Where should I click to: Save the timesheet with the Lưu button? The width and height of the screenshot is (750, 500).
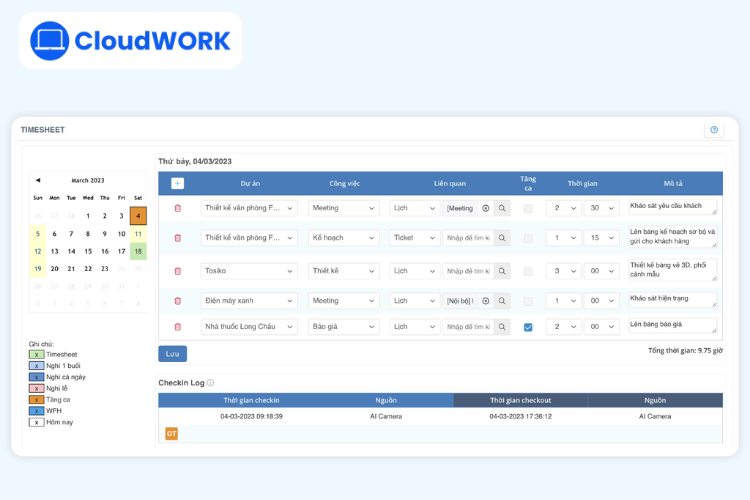point(172,354)
